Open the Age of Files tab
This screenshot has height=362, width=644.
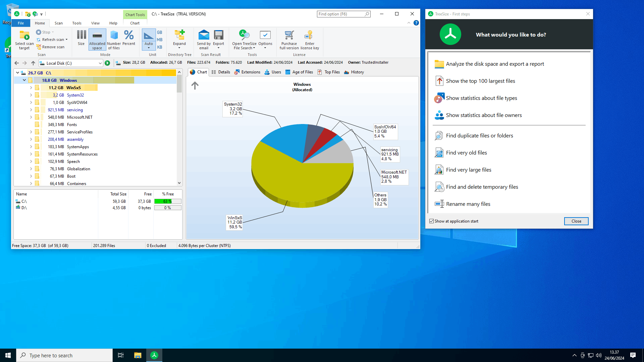tap(299, 72)
